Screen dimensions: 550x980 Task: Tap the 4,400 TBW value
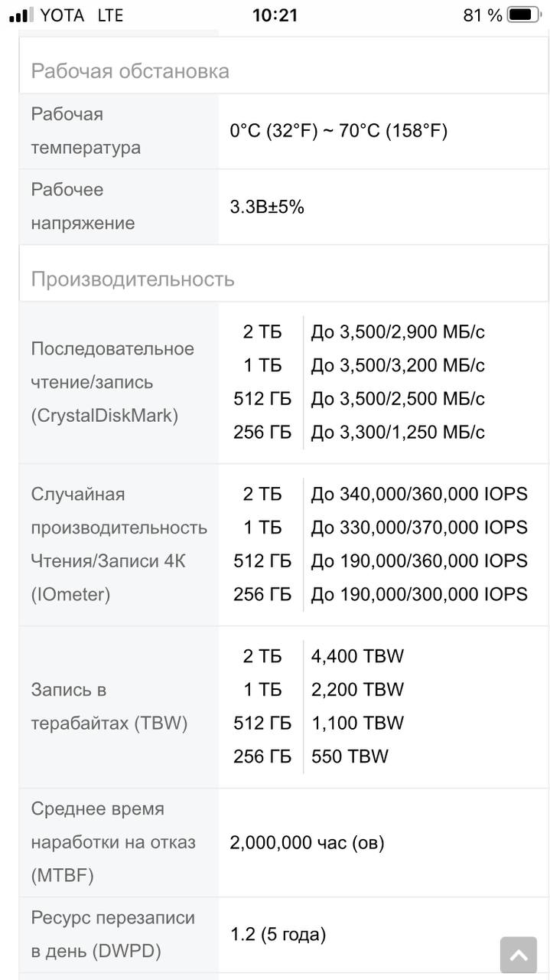(357, 656)
